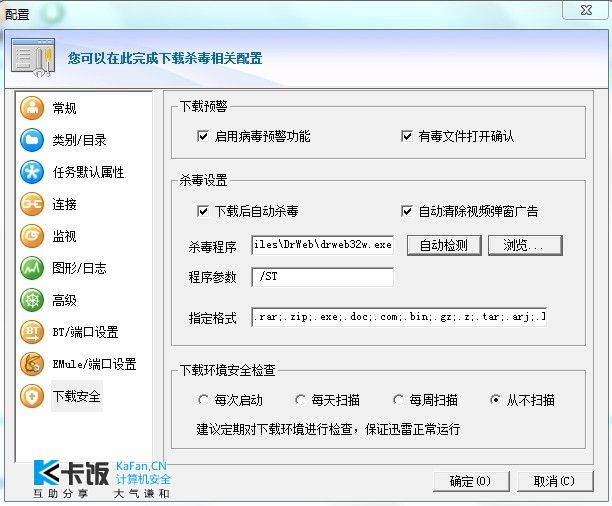Toggle 启用病毒预警功能 checkbox

pos(203,136)
